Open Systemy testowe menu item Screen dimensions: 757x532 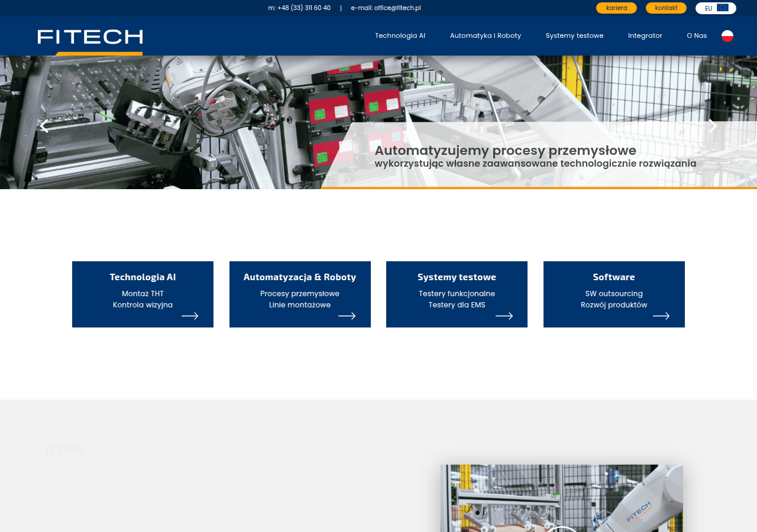point(574,35)
